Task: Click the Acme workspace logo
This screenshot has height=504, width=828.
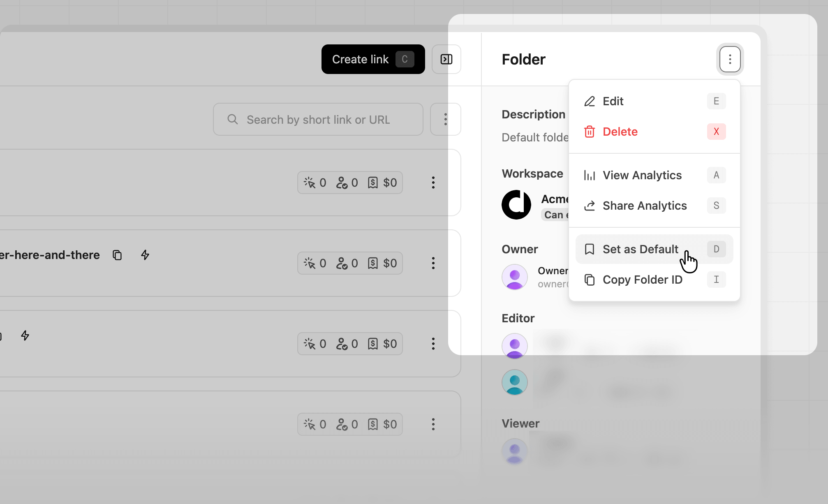Action: coord(516,205)
